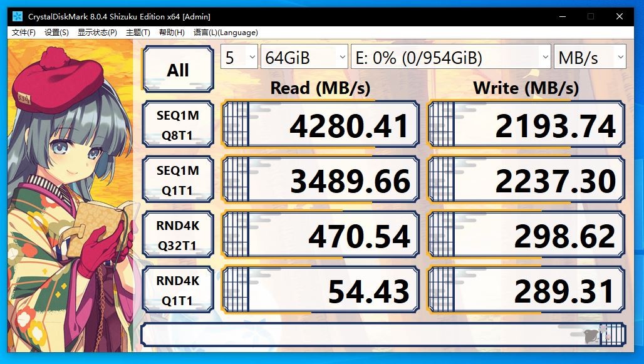
Task: Click the Read (MB/s) column header
Action: [320, 88]
